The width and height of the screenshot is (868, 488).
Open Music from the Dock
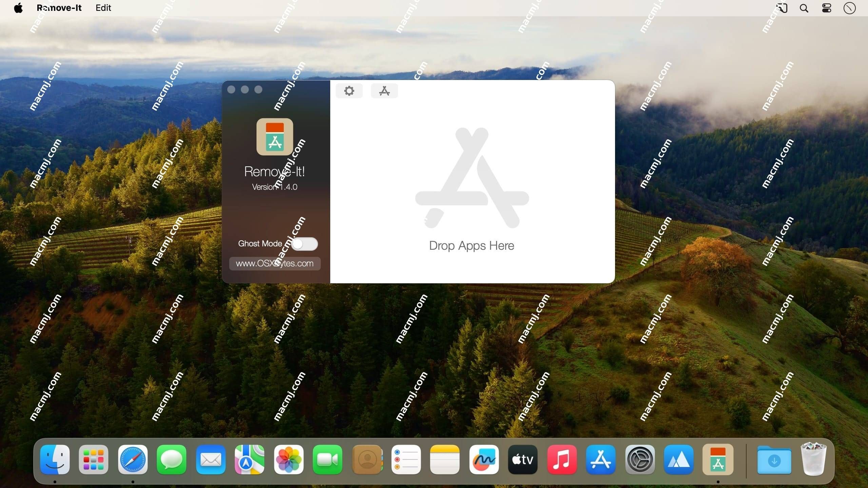point(562,460)
